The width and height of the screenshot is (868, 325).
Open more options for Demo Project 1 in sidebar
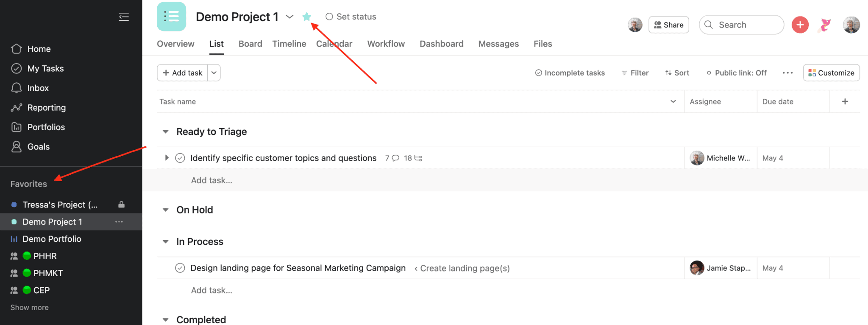(119, 222)
